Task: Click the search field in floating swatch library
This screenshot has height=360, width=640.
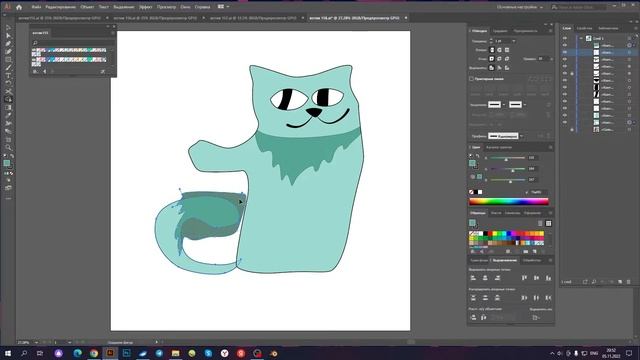Action: point(73,42)
